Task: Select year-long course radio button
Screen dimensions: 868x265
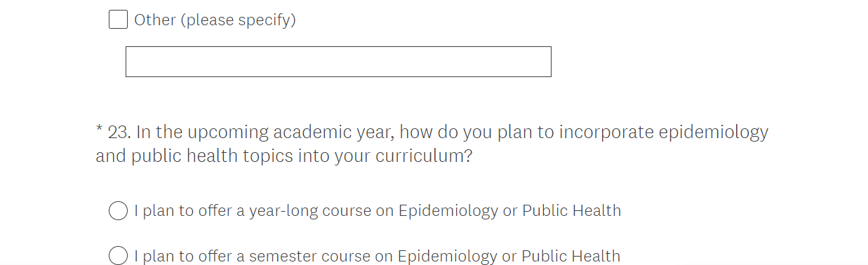Action: pos(118,210)
